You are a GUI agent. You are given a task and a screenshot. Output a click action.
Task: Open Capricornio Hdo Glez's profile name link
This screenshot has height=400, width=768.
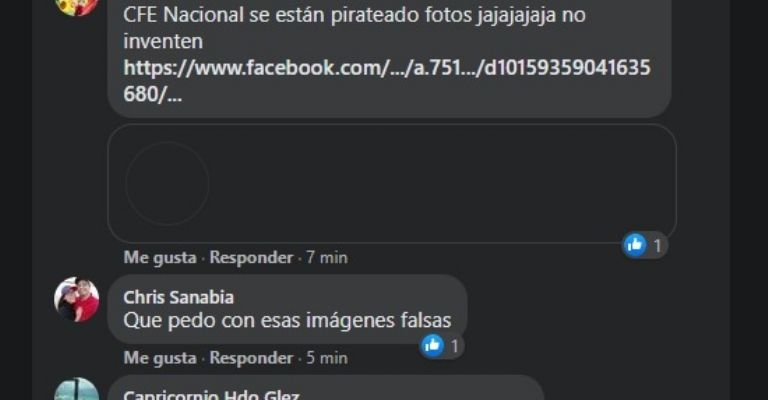[x=211, y=395]
